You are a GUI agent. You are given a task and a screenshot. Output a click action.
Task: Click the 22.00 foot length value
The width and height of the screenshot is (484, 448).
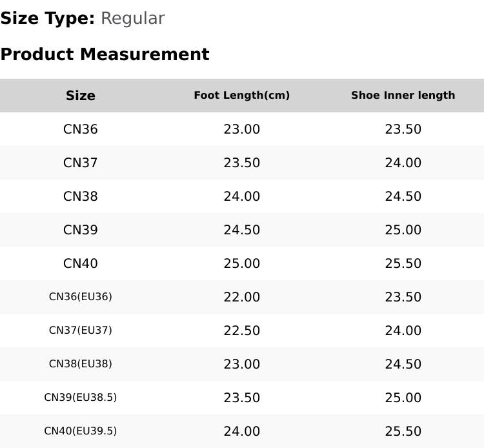click(x=242, y=297)
